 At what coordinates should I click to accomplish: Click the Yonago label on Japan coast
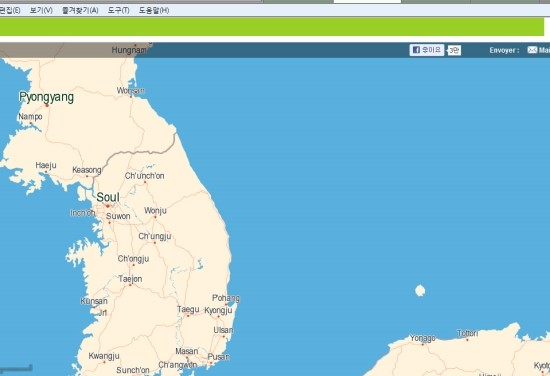click(x=423, y=338)
